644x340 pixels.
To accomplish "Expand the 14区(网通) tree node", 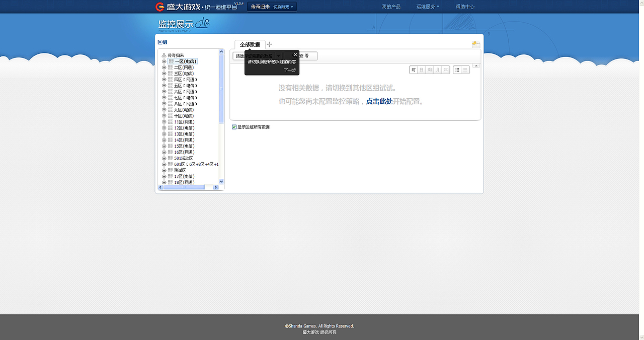I will tap(164, 140).
